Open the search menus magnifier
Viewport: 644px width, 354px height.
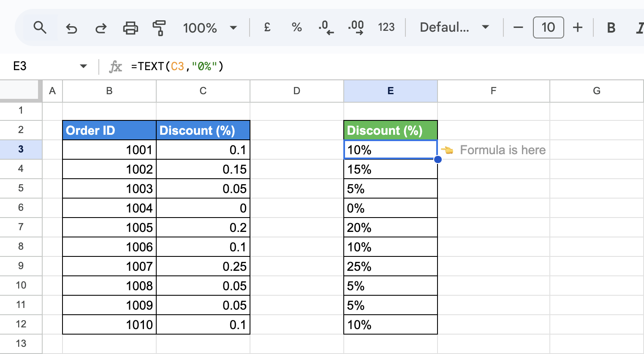40,28
